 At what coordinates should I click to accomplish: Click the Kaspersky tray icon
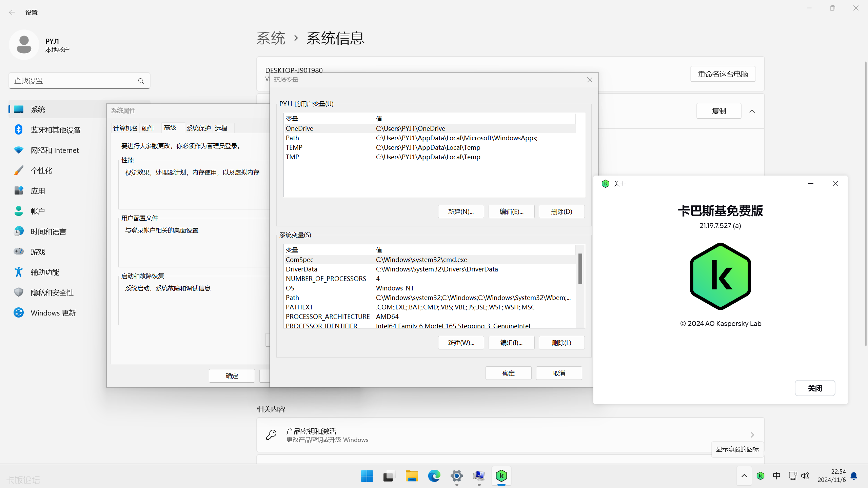coord(761,476)
